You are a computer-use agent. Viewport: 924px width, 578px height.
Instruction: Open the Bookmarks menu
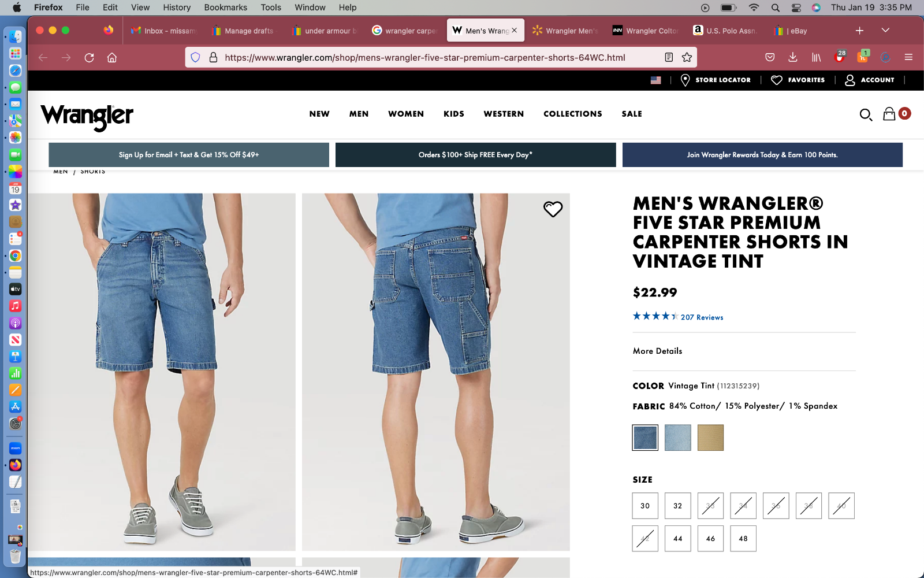pyautogui.click(x=226, y=8)
